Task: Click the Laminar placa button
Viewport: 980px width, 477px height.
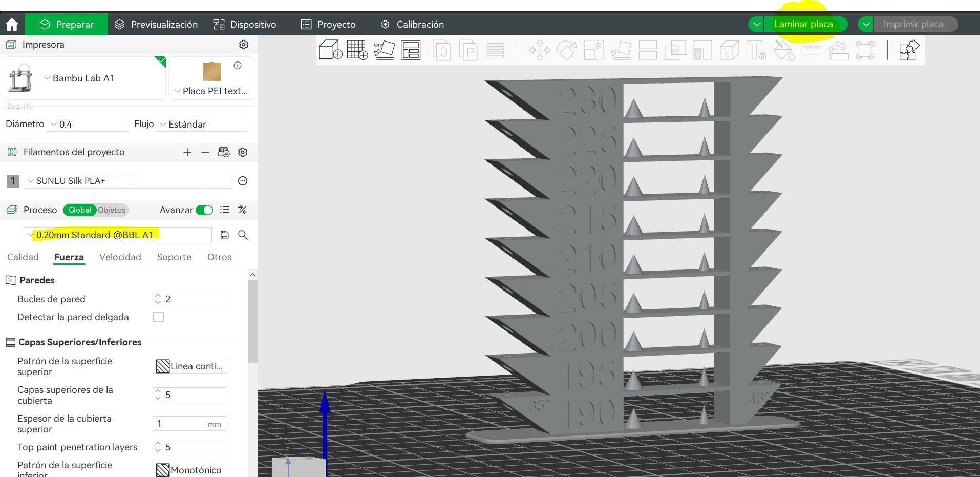Action: tap(804, 24)
